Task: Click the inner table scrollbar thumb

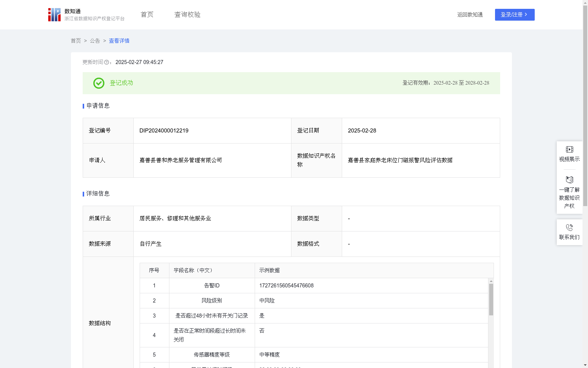Action: click(x=491, y=300)
